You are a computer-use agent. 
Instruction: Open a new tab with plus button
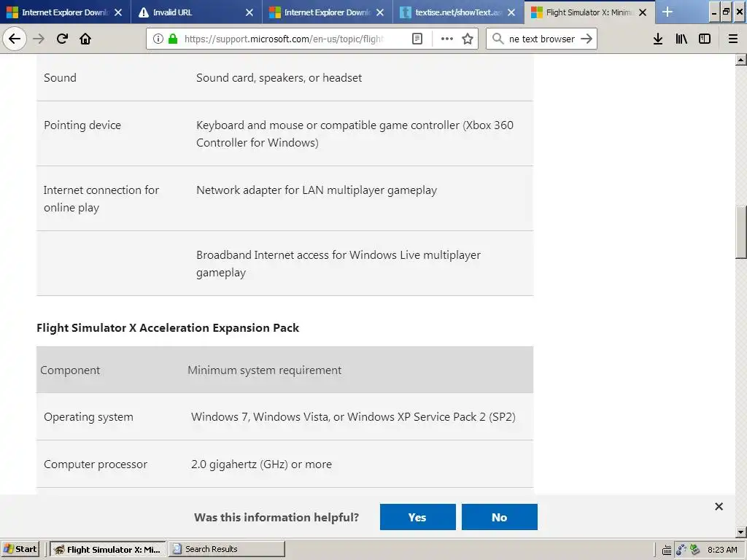[x=667, y=12]
